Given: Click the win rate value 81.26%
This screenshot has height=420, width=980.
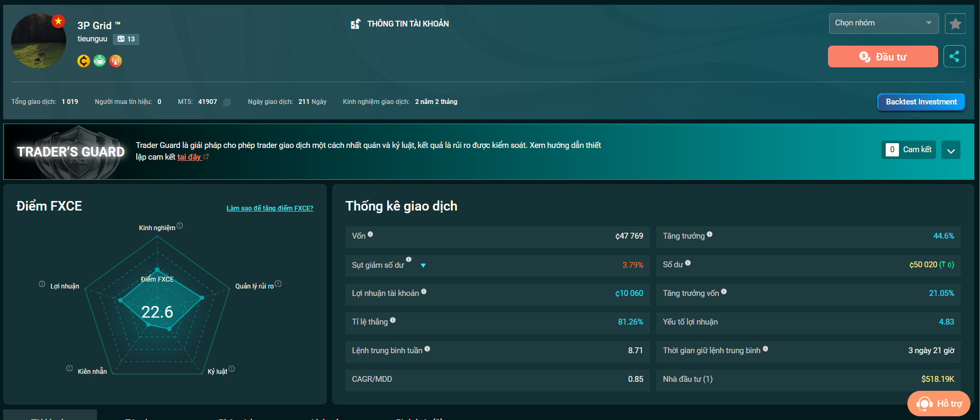Looking at the screenshot, I should [x=630, y=322].
